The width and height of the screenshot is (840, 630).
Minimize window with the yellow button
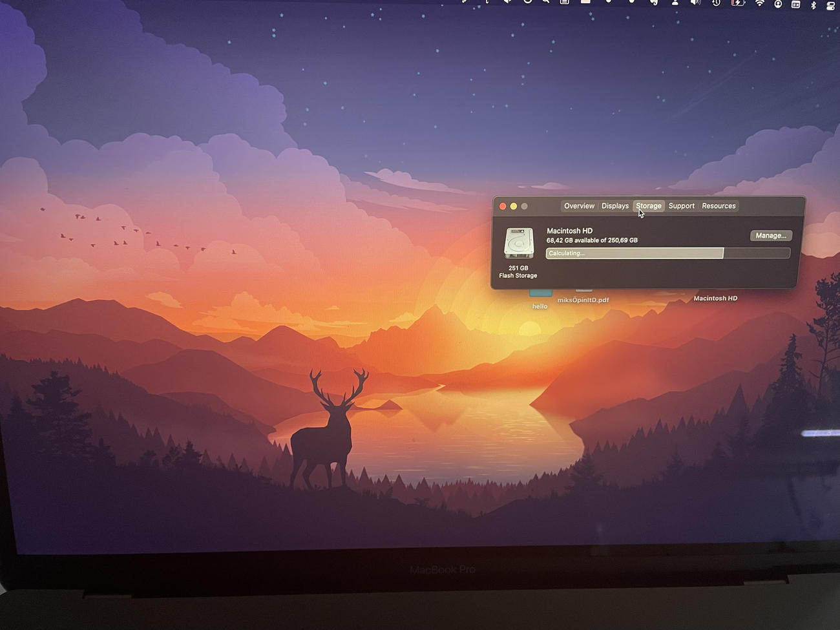514,206
